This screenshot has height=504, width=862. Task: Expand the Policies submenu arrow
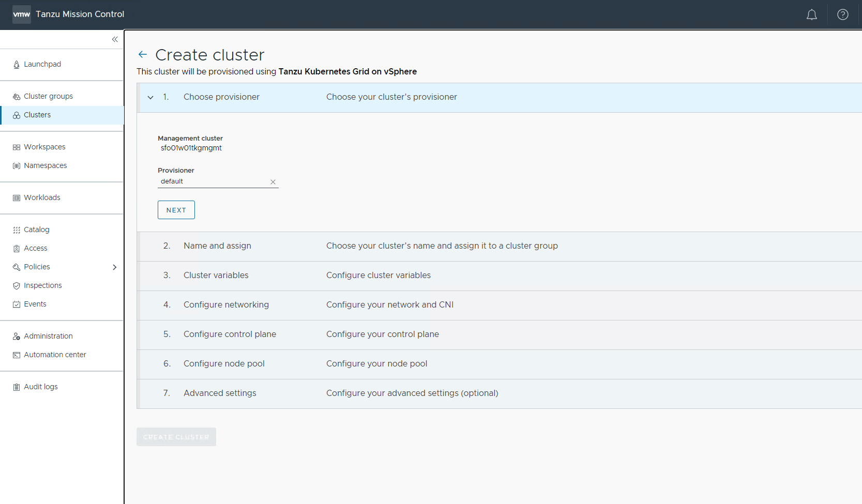click(x=115, y=267)
